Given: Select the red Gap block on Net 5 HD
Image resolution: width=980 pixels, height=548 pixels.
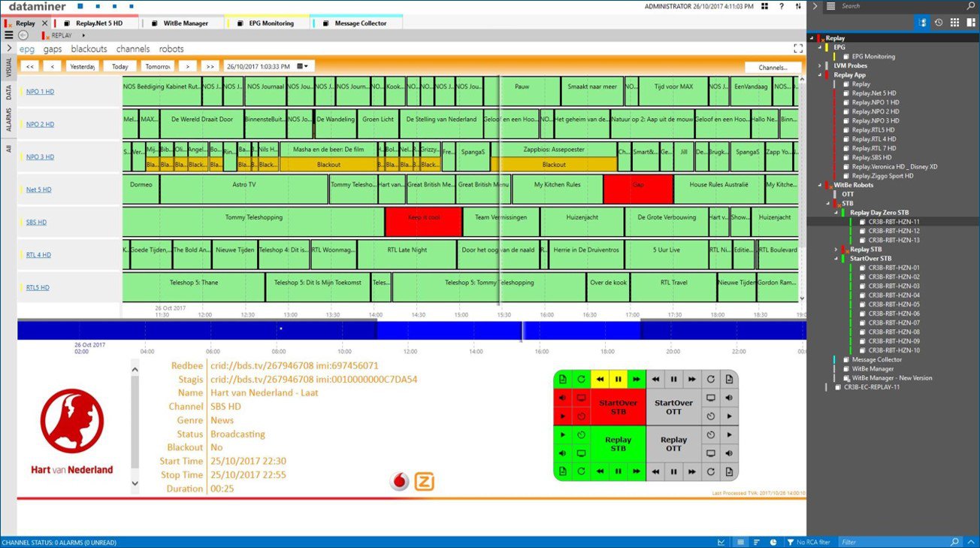Looking at the screenshot, I should (638, 189).
